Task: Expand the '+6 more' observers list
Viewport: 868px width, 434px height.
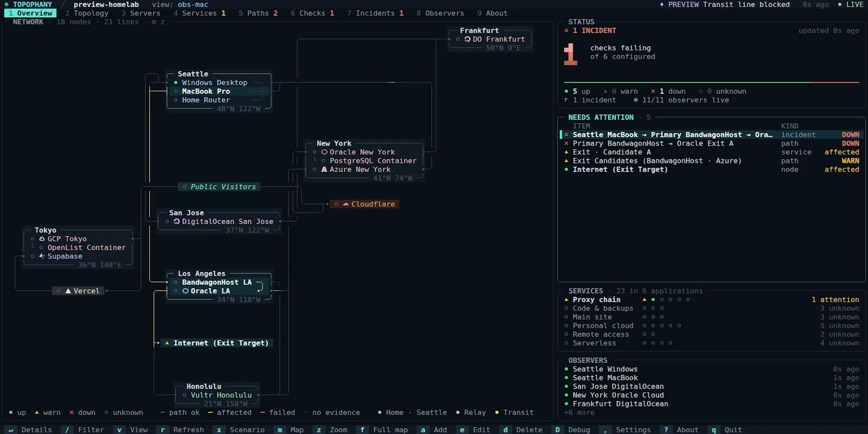Action: coord(579,412)
